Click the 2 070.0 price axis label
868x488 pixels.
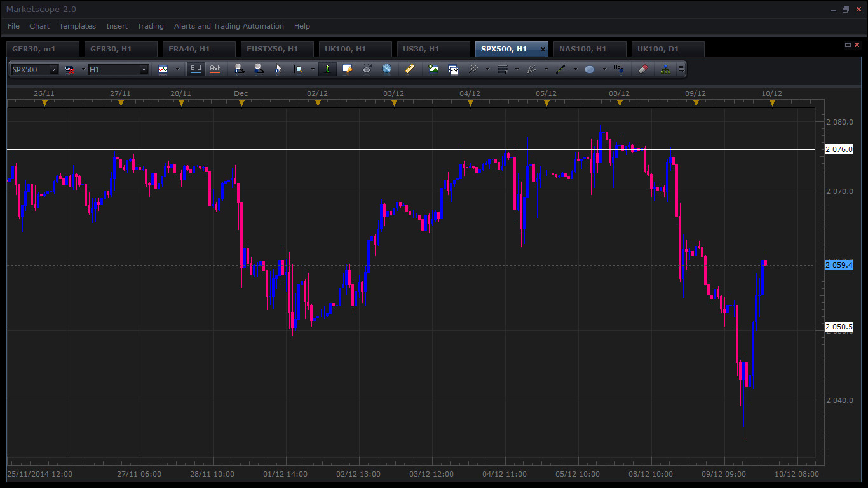click(839, 191)
